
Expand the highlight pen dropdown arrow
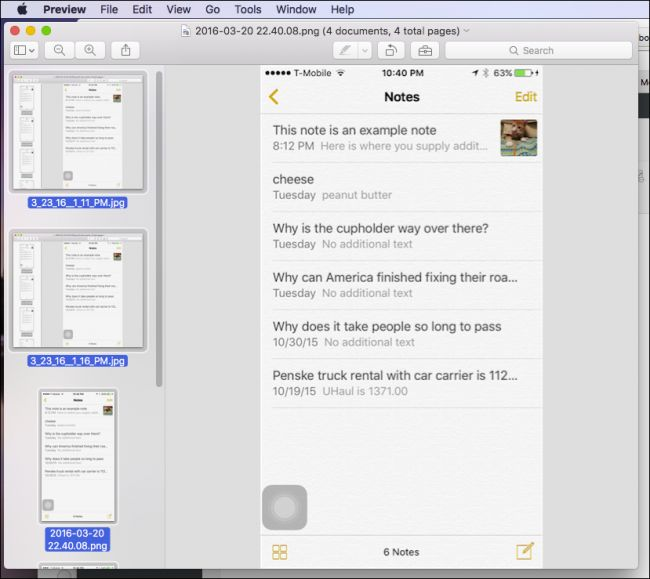(x=365, y=51)
